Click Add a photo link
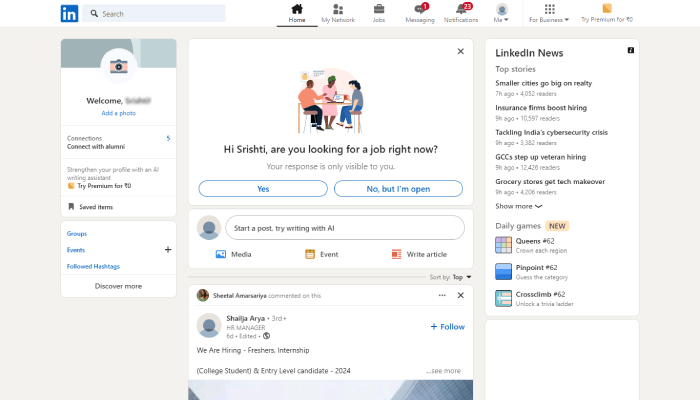 tap(118, 113)
